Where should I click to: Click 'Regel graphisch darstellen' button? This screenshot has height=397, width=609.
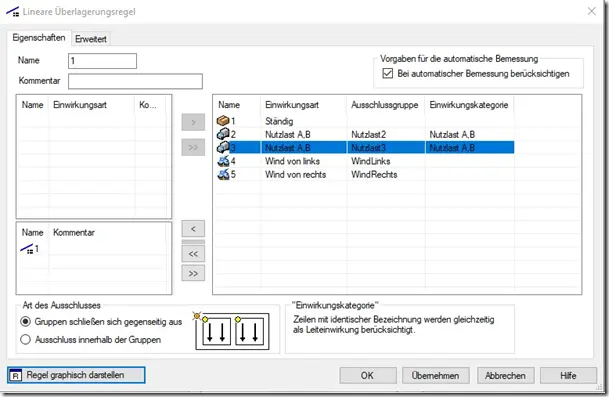[76, 375]
